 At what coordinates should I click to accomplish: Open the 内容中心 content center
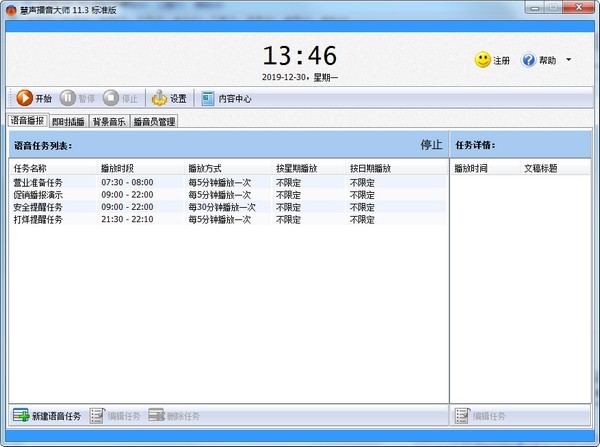coord(208,98)
